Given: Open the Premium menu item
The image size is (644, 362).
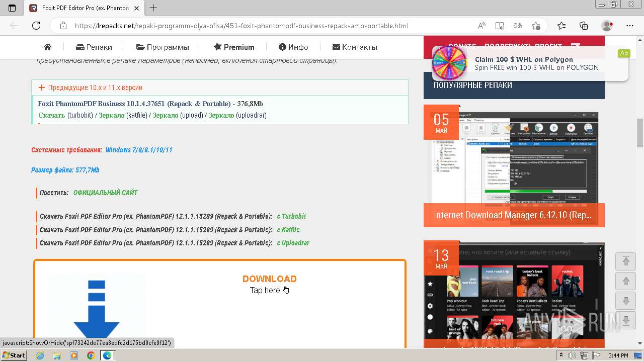Looking at the screenshot, I should 234,47.
